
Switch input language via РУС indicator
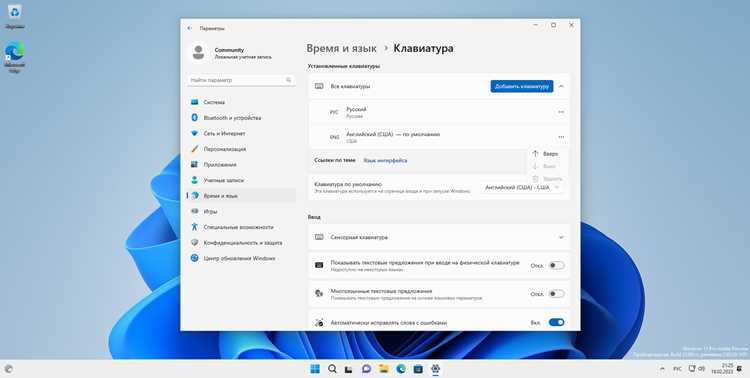coord(677,369)
